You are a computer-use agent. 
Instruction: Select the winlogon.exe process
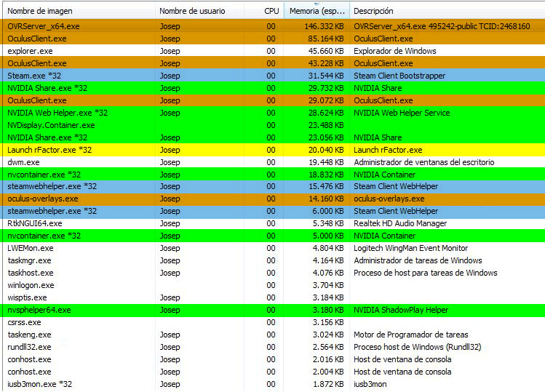point(274,285)
